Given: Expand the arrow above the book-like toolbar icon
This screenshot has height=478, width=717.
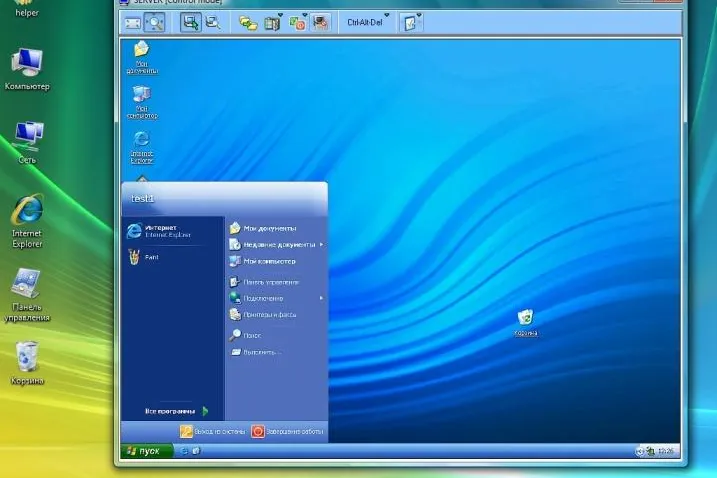Looking at the screenshot, I should [x=280, y=15].
